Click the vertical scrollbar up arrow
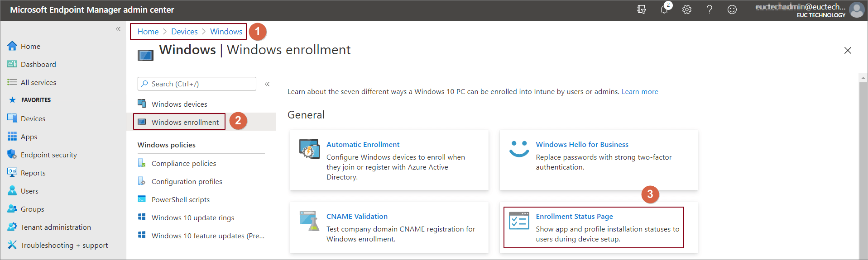The width and height of the screenshot is (868, 260). coord(863,78)
